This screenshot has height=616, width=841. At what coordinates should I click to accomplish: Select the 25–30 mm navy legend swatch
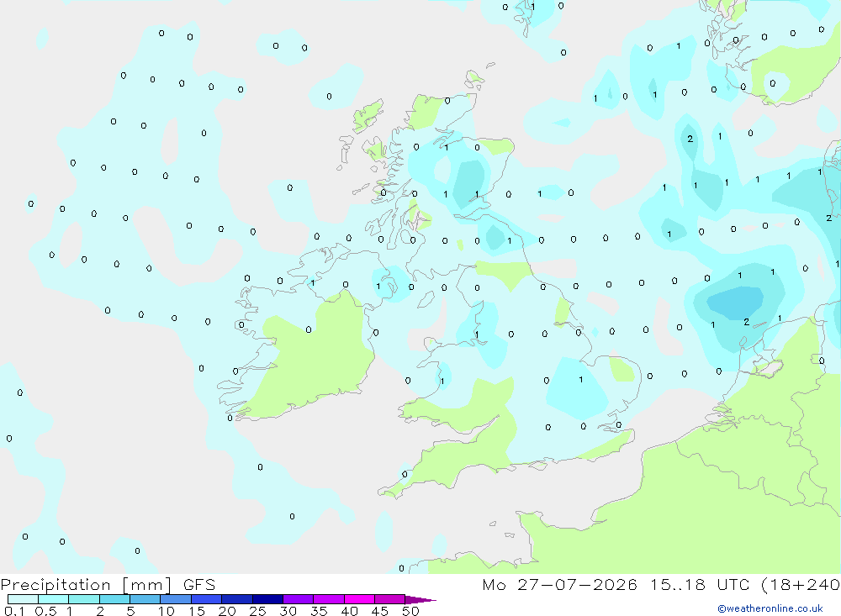tap(267, 599)
